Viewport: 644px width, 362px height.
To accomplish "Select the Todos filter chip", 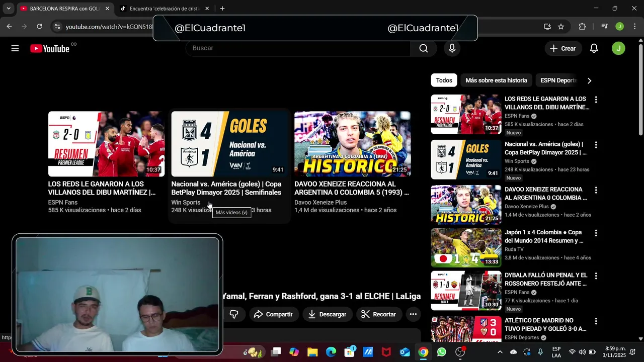I will [444, 80].
